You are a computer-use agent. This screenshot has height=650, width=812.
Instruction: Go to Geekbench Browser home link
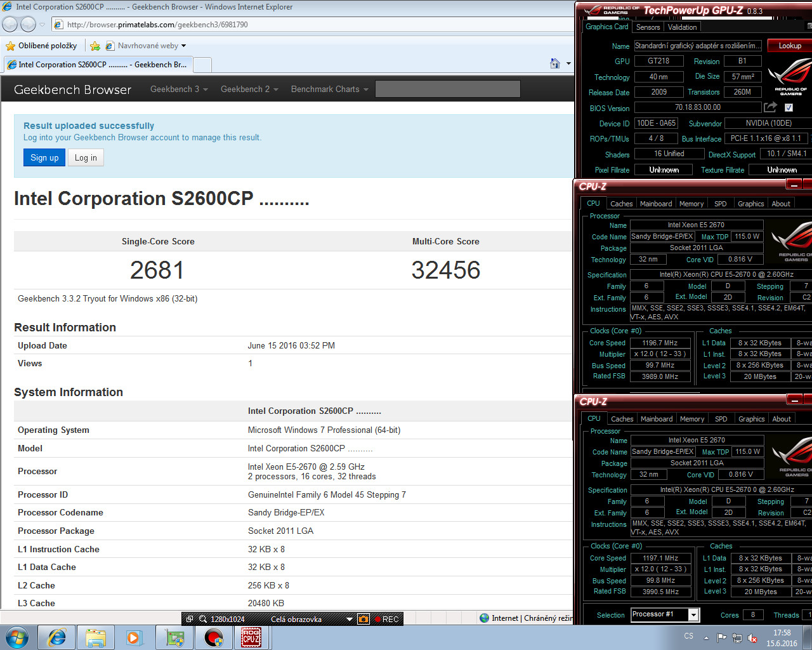(x=72, y=90)
